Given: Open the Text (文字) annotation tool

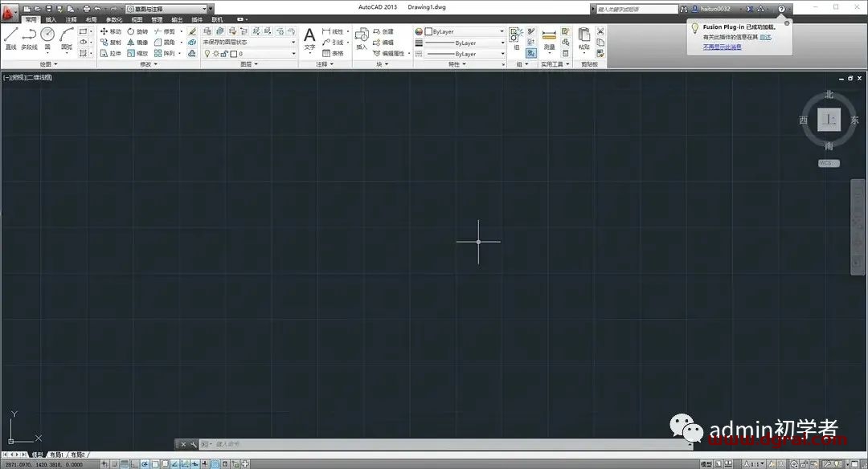Looking at the screenshot, I should pyautogui.click(x=309, y=39).
